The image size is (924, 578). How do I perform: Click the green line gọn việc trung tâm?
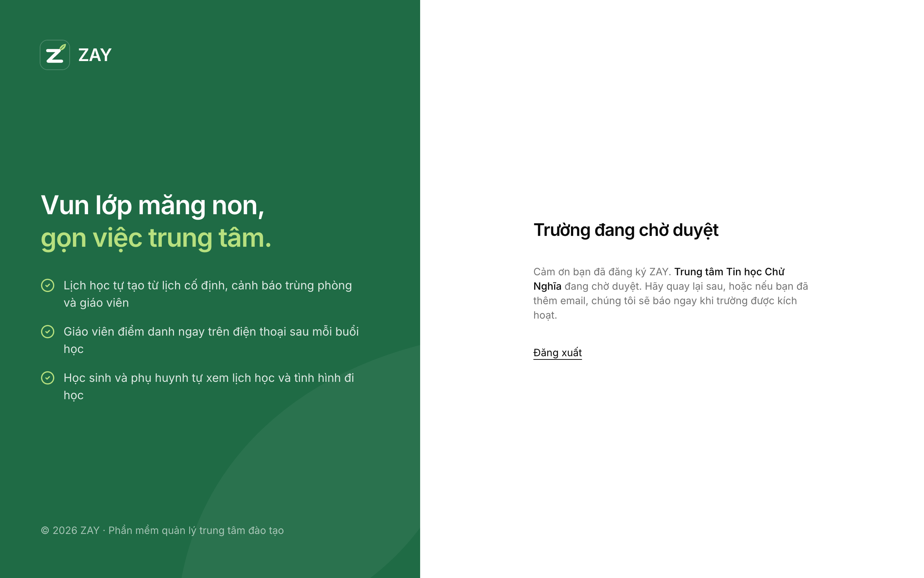(156, 238)
